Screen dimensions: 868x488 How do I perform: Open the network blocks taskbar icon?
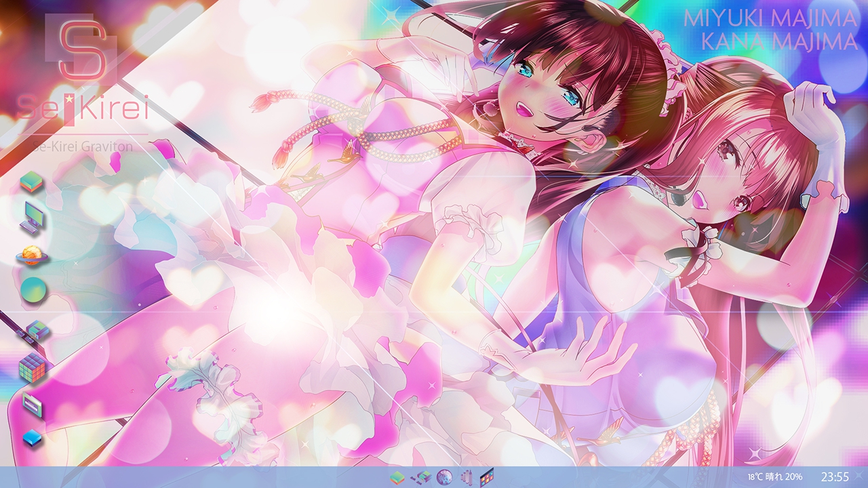tap(421, 477)
